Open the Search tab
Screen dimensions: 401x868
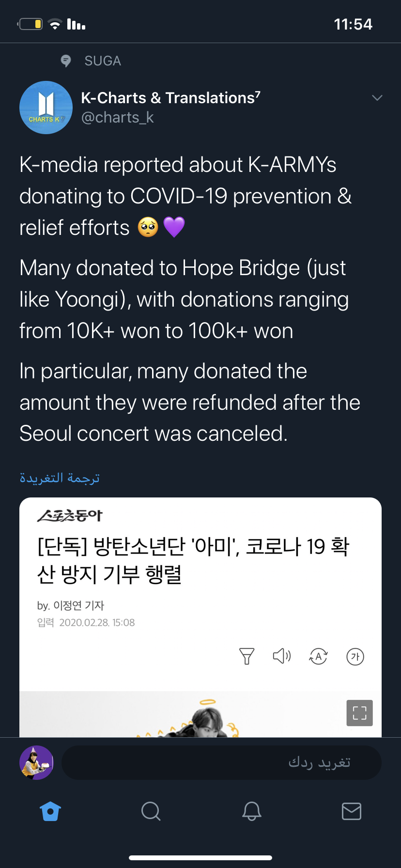151,811
